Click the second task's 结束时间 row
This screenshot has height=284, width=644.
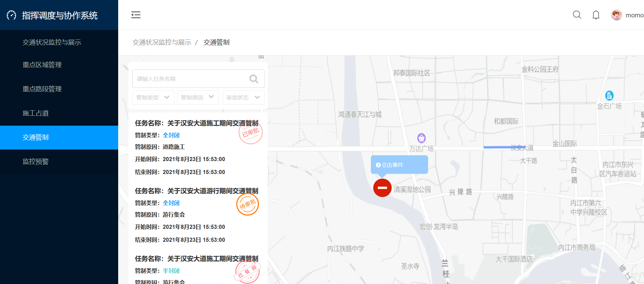[x=180, y=240]
